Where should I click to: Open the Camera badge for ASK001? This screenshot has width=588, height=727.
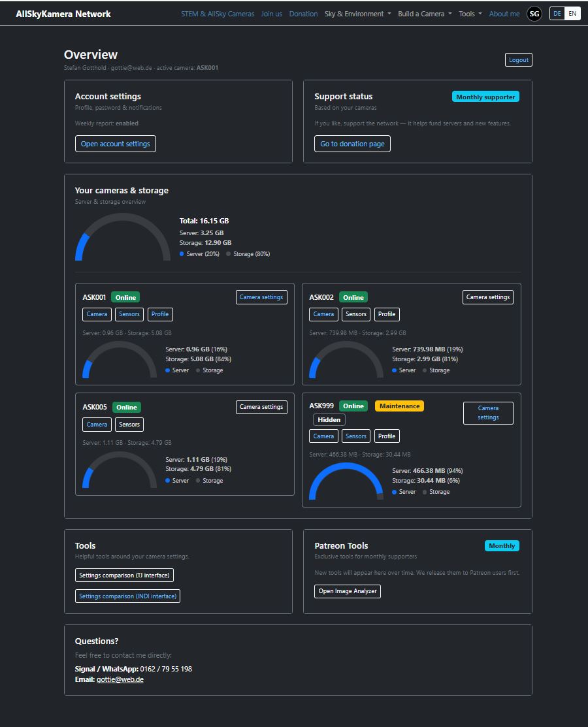click(96, 314)
